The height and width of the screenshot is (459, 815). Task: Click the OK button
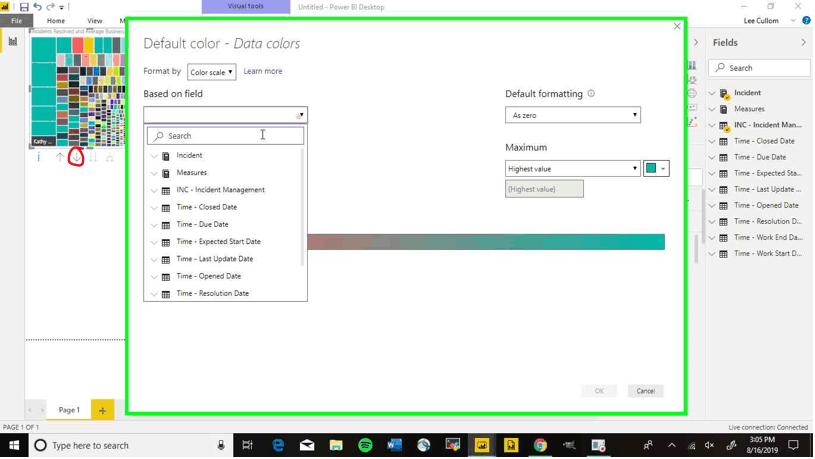[x=599, y=391]
